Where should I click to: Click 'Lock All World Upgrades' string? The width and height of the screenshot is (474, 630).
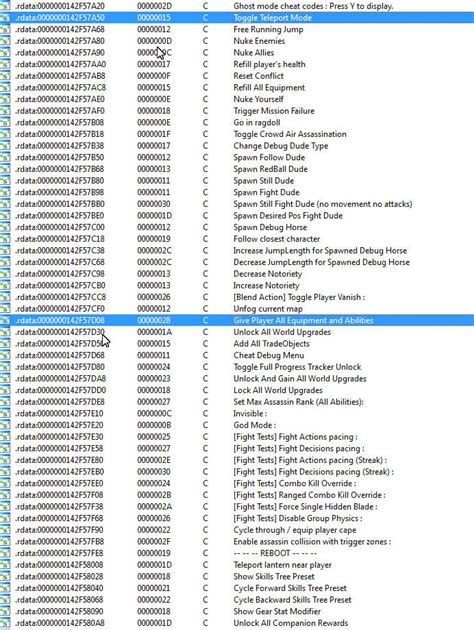(x=278, y=391)
